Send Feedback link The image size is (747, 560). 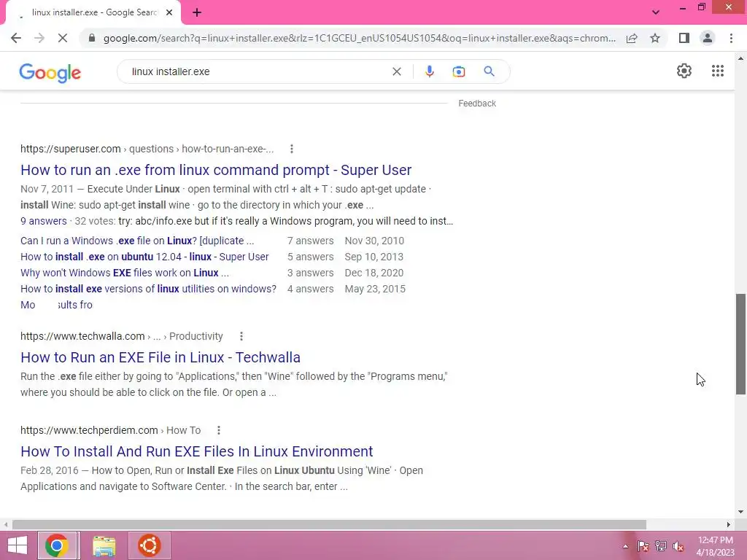coord(477,104)
